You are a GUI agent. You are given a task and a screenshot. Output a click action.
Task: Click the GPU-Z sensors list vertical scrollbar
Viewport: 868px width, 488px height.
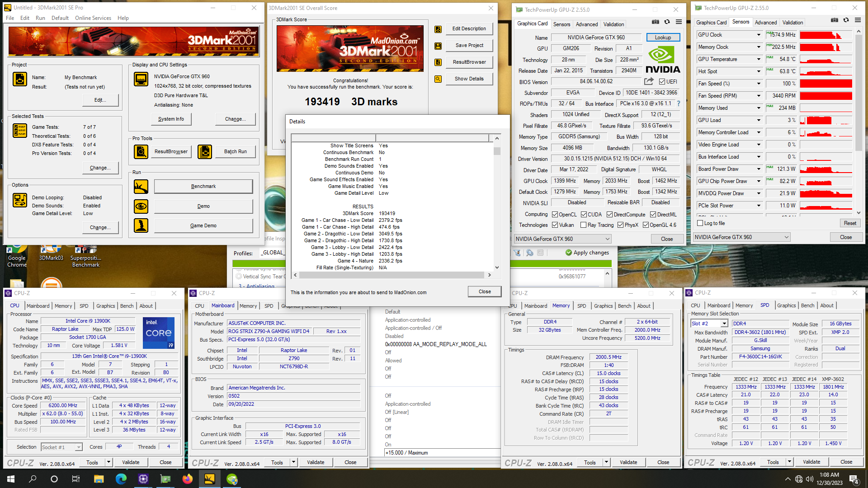tap(858, 122)
